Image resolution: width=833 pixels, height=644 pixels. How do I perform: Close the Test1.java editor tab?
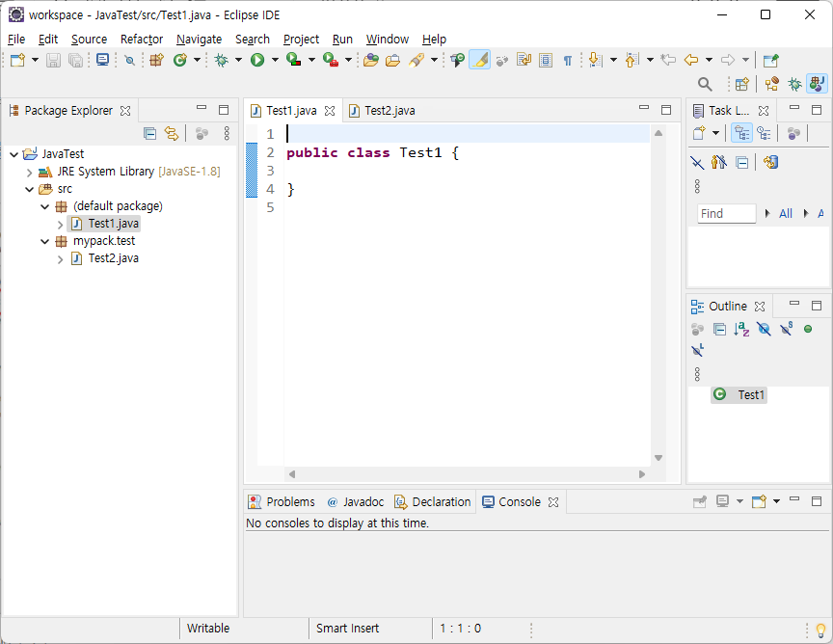pos(330,111)
